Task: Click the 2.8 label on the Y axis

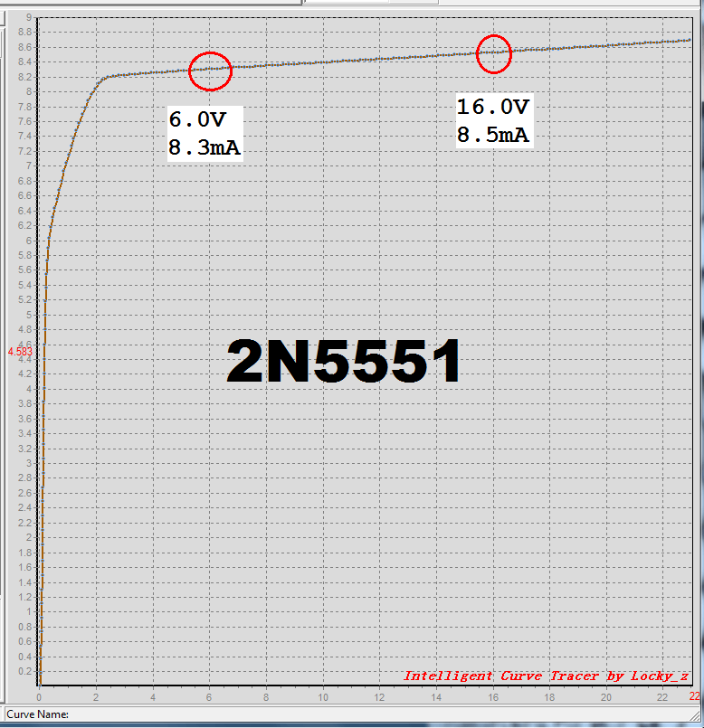Action: tap(25, 477)
